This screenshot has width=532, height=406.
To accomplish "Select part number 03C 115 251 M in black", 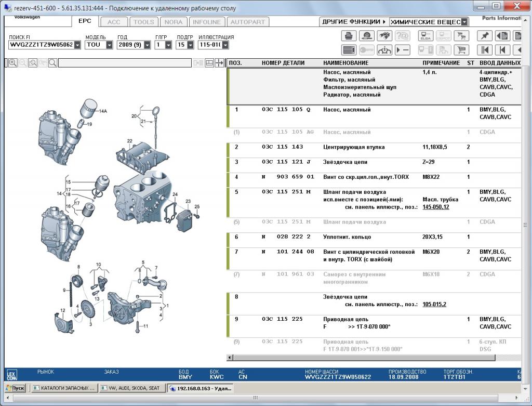I will (x=286, y=192).
